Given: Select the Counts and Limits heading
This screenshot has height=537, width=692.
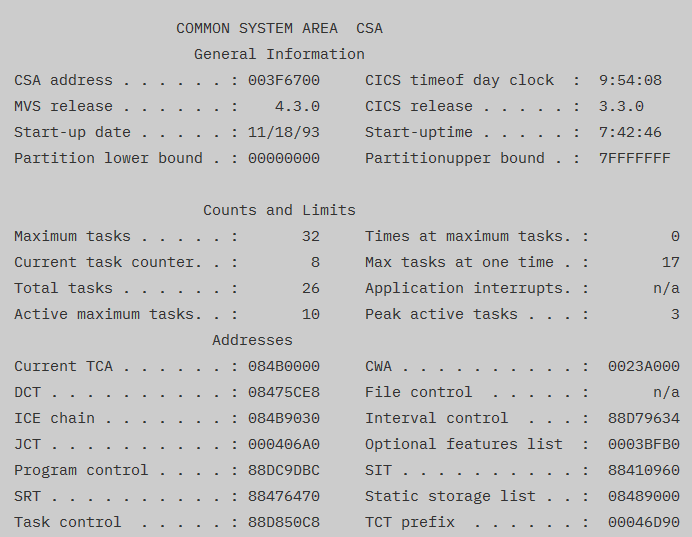Looking at the screenshot, I should point(279,210).
